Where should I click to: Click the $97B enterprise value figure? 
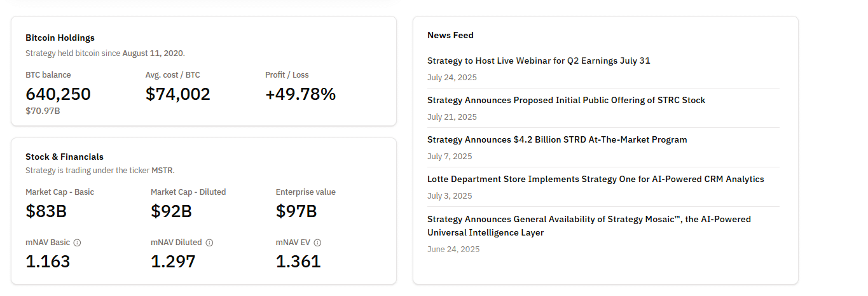[x=296, y=211]
